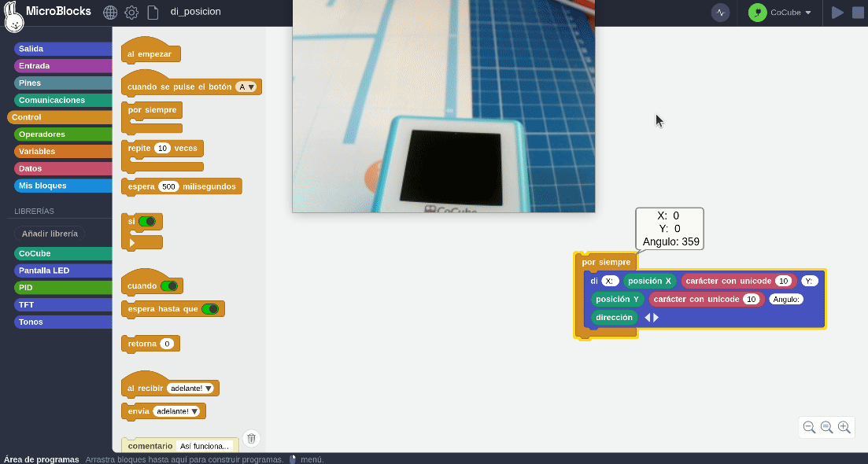Click the 500 milliseconds input field

tap(168, 186)
